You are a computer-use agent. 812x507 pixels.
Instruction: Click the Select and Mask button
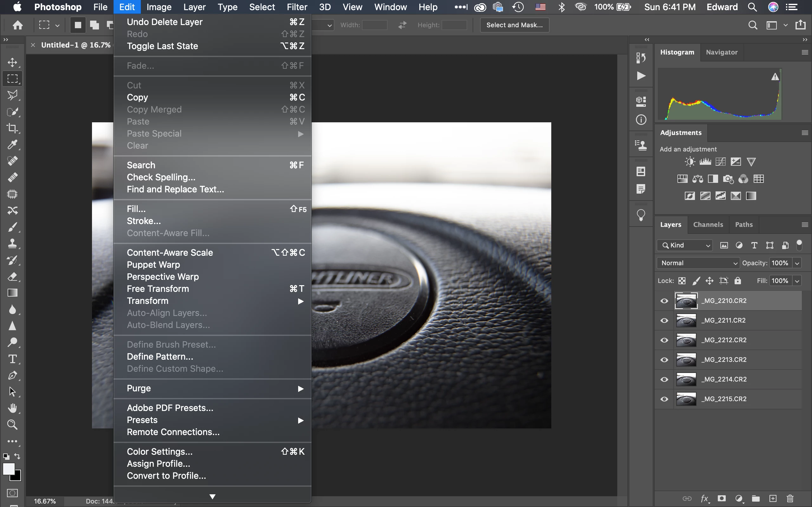[514, 25]
